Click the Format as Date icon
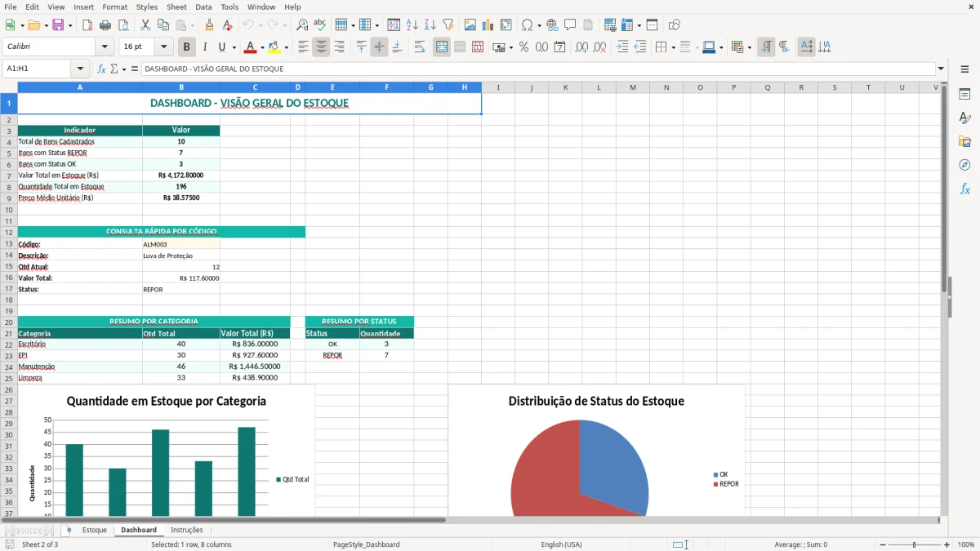 point(559,47)
